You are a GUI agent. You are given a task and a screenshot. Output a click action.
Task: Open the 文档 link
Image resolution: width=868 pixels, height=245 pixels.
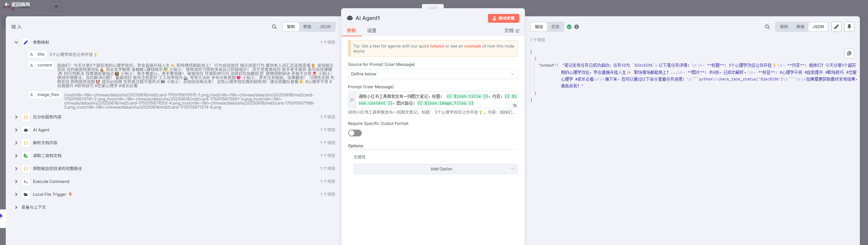pyautogui.click(x=511, y=31)
